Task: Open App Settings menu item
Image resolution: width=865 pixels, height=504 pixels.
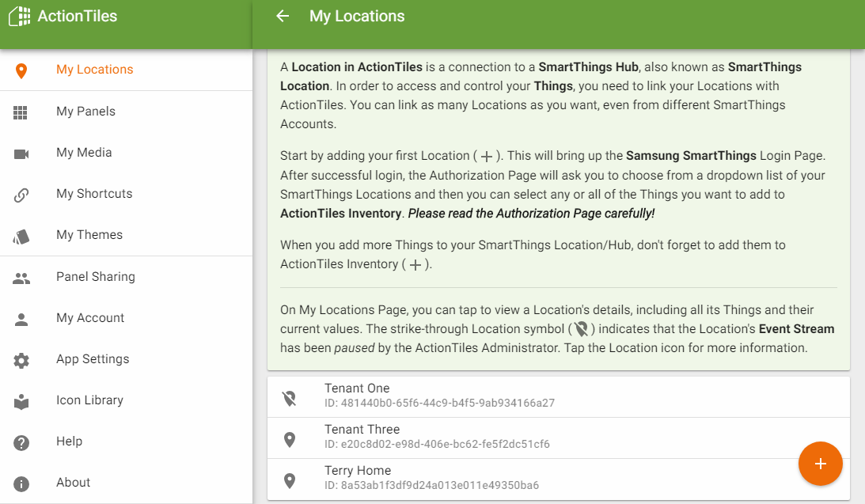Action: (x=127, y=359)
